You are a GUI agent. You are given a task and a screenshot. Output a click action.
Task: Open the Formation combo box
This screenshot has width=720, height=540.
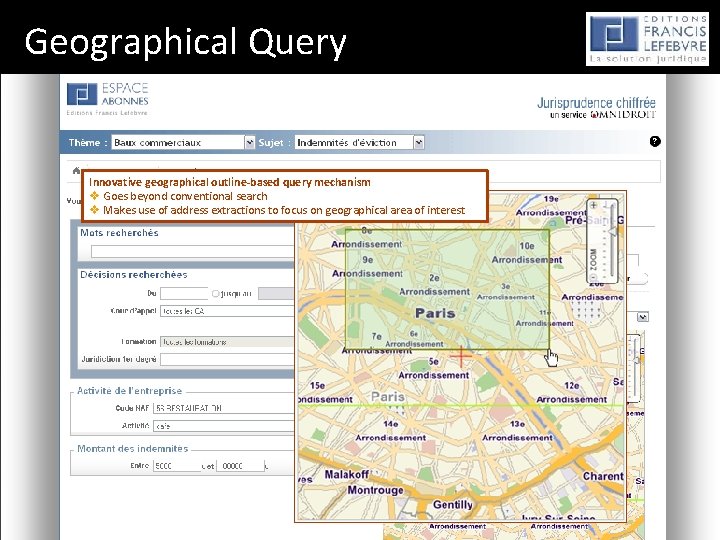227,342
